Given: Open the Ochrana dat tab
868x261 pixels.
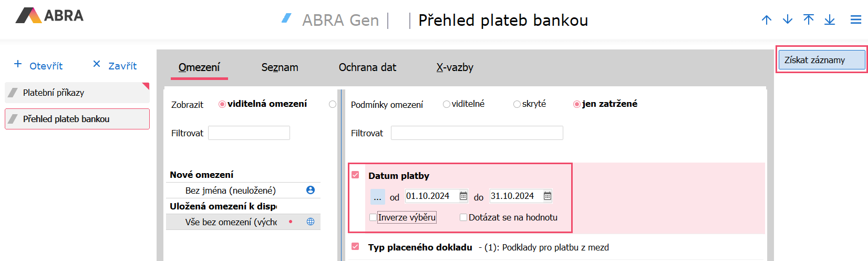Looking at the screenshot, I should [x=367, y=67].
